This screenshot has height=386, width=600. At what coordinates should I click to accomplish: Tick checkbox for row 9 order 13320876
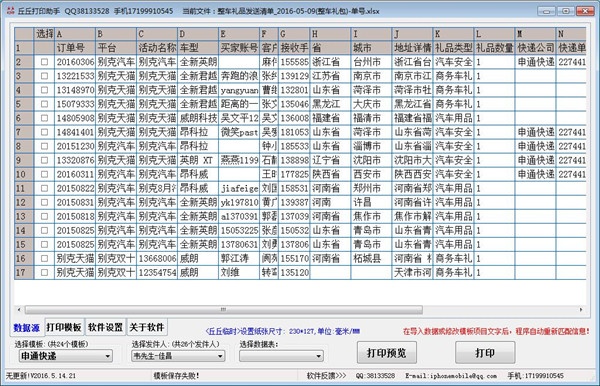[44, 160]
